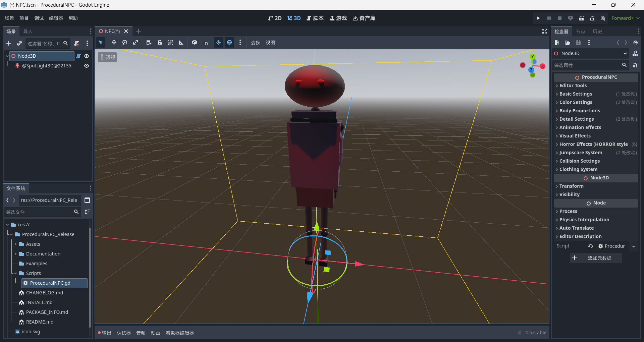Open the 项目 menu
The image size is (644, 342).
pos(24,18)
